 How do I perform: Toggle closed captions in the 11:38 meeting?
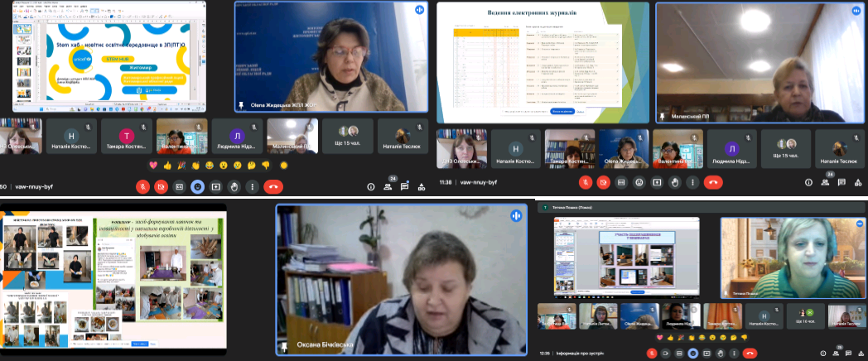pos(621,182)
